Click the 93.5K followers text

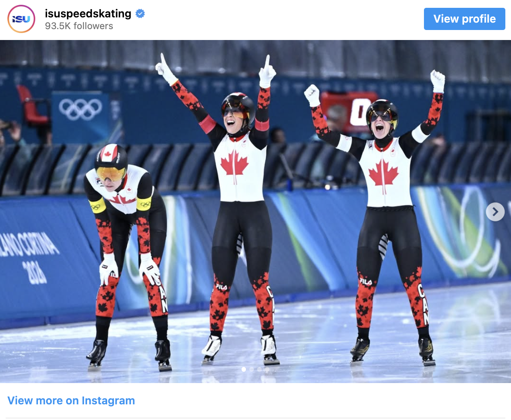click(x=79, y=26)
